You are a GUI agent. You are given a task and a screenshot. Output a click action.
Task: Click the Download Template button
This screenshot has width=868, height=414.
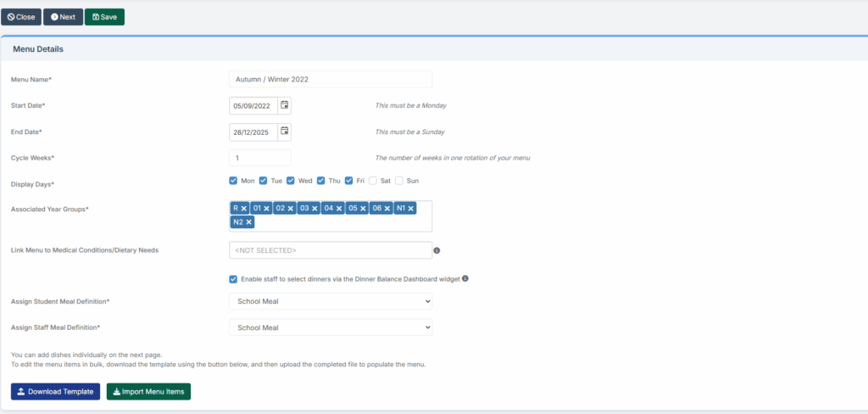(x=55, y=391)
